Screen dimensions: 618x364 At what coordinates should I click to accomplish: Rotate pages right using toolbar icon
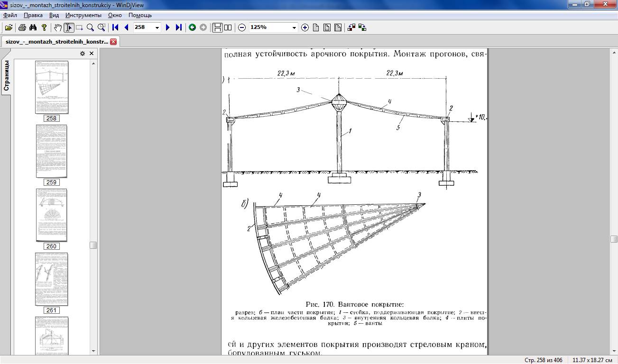point(362,27)
